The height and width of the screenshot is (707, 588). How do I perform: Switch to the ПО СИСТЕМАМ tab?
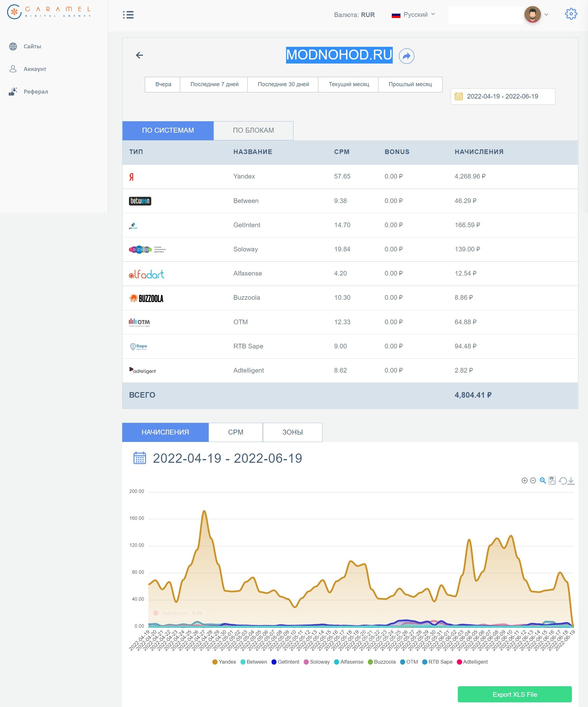pos(168,130)
